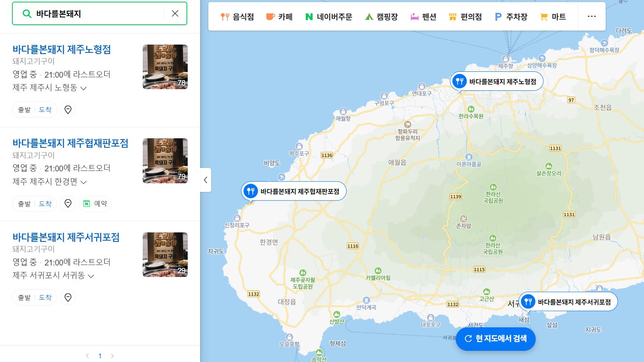Click map marker 바다를본돼지 제주협재판포점
The image size is (644, 362).
coord(294,191)
